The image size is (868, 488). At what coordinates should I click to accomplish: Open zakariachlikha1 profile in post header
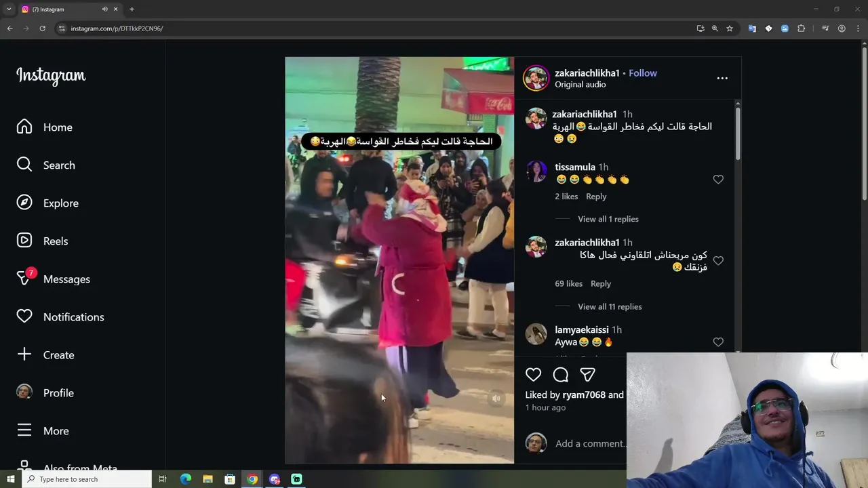tap(587, 73)
